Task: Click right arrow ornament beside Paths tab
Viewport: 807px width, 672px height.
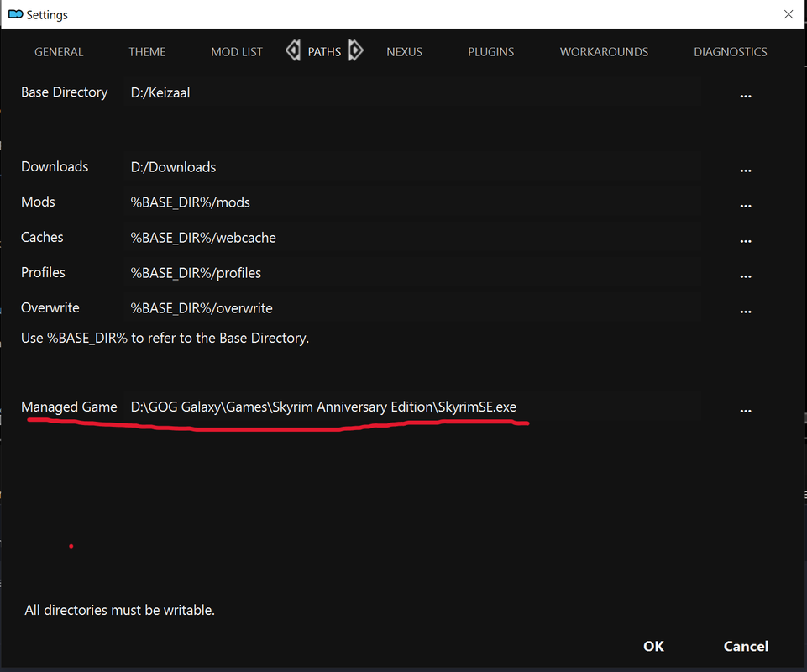Action: 356,50
